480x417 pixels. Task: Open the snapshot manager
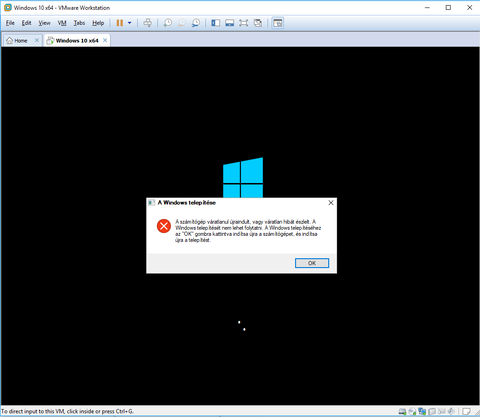click(x=196, y=23)
